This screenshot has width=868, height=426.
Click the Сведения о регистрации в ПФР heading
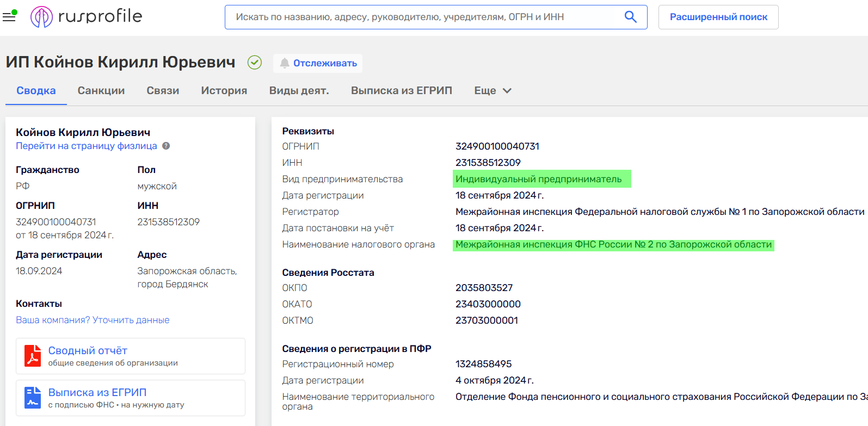357,349
